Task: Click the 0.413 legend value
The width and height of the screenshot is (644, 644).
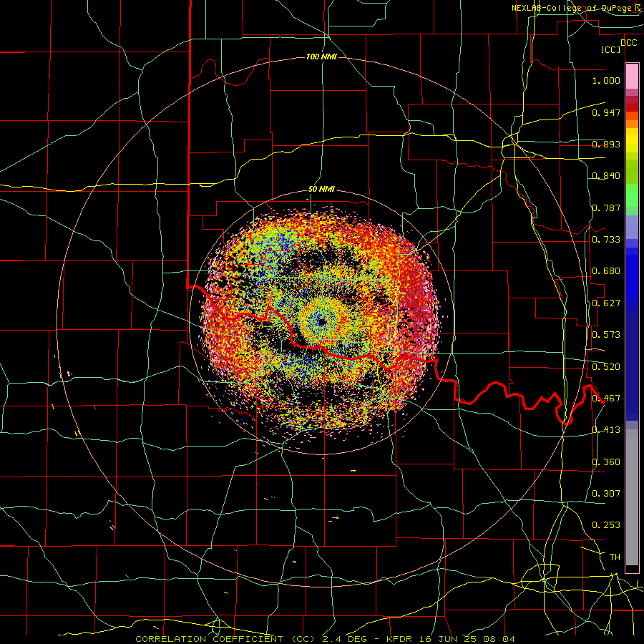Action: point(606,430)
